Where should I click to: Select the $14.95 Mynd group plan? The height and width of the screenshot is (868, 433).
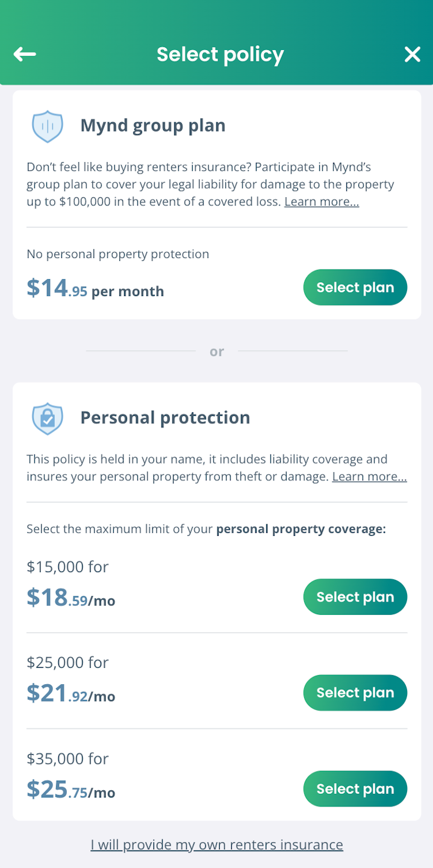pyautogui.click(x=355, y=288)
